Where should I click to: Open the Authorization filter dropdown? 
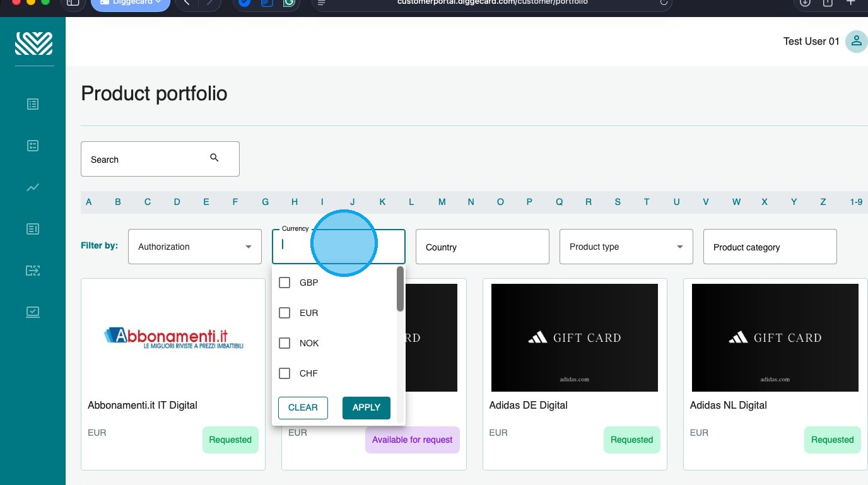pyautogui.click(x=195, y=247)
